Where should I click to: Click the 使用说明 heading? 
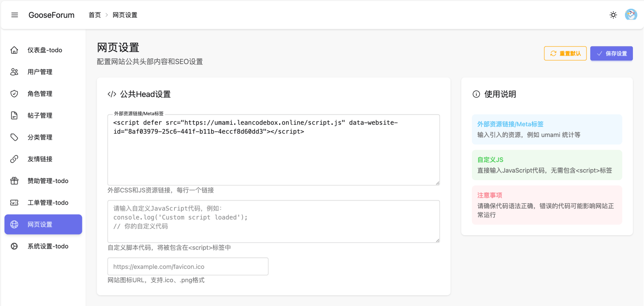[500, 94]
